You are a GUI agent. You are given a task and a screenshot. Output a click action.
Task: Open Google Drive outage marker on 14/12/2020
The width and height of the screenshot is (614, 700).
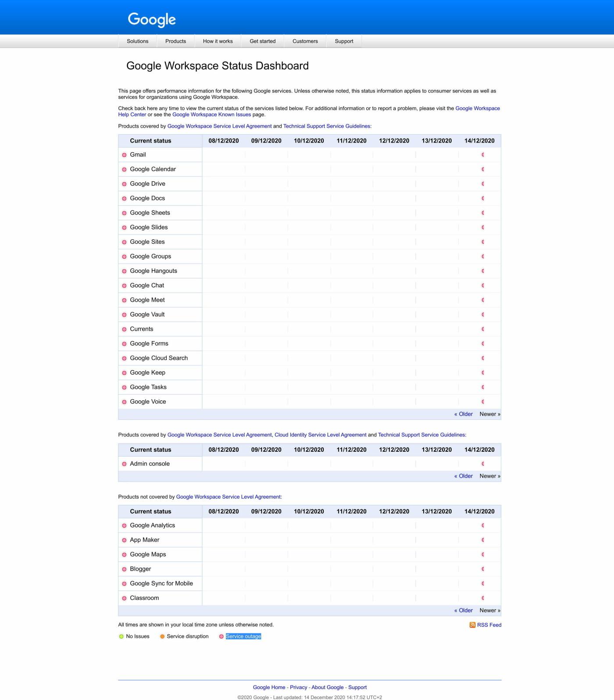click(483, 184)
